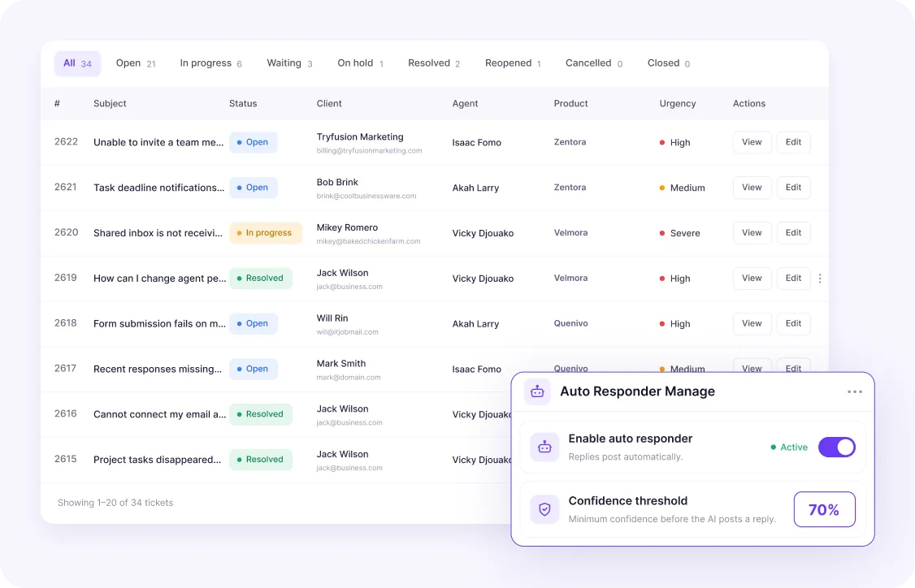Click the 70% confidence threshold field
The height and width of the screenshot is (588, 915).
click(824, 509)
